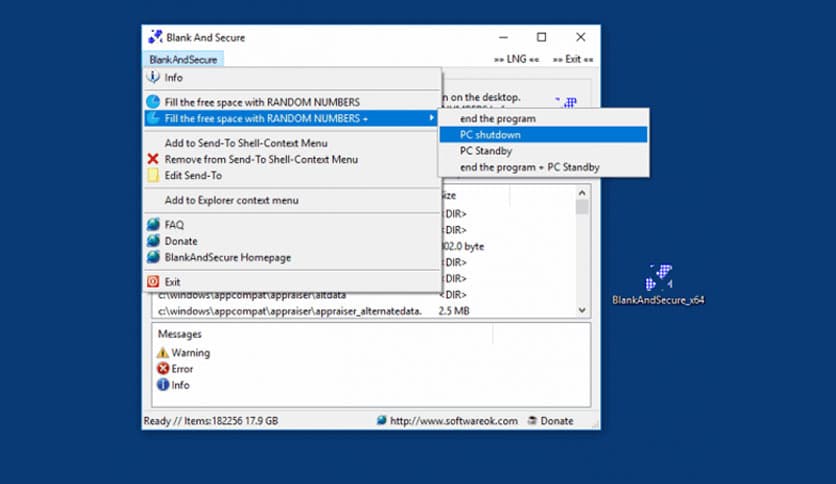This screenshot has height=484, width=836.
Task: Open the softwareok.com link in status bar
Action: point(454,421)
